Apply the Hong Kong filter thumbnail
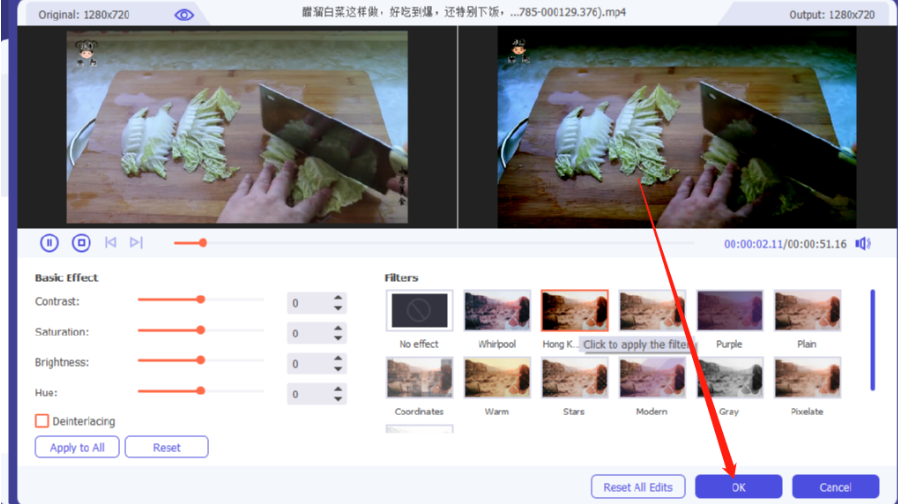 (x=574, y=310)
